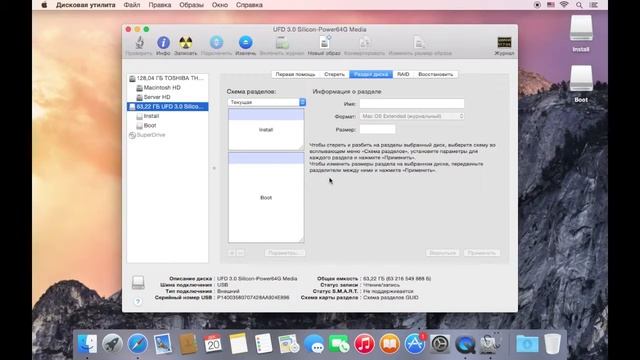The width and height of the screenshot is (640, 360).
Task: Select the 128,04 ГБ TOSHIBA disk
Action: click(167, 78)
